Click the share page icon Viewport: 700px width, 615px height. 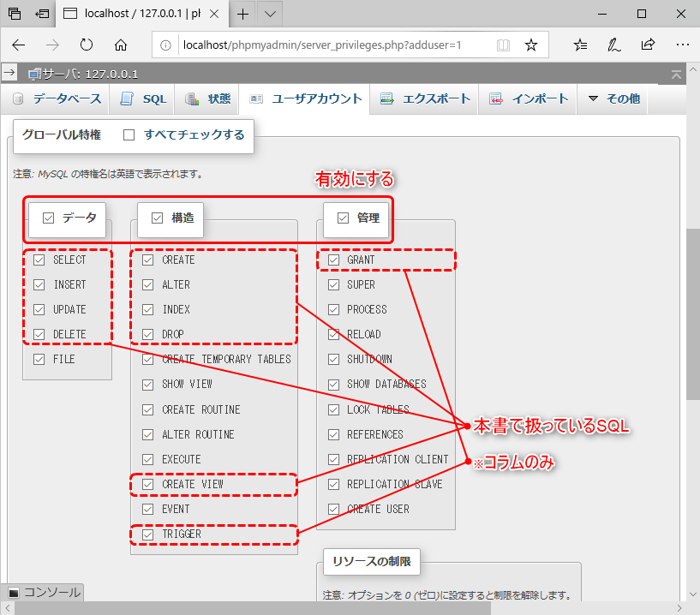click(648, 45)
